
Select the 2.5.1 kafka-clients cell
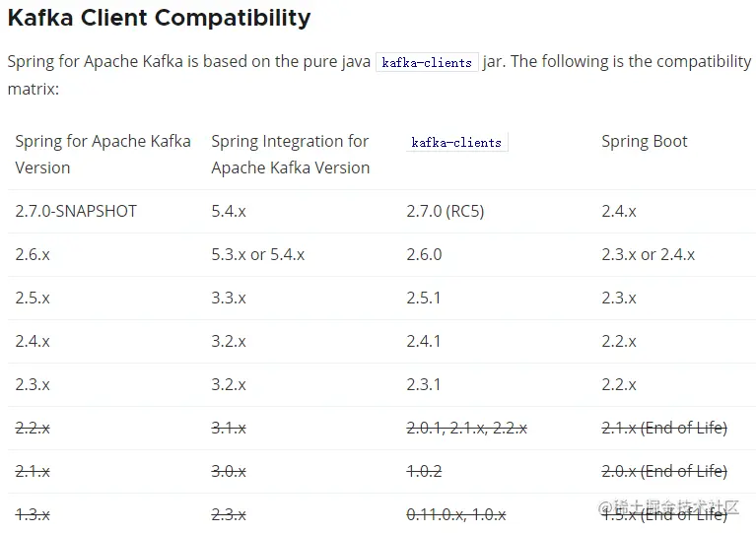[423, 298]
